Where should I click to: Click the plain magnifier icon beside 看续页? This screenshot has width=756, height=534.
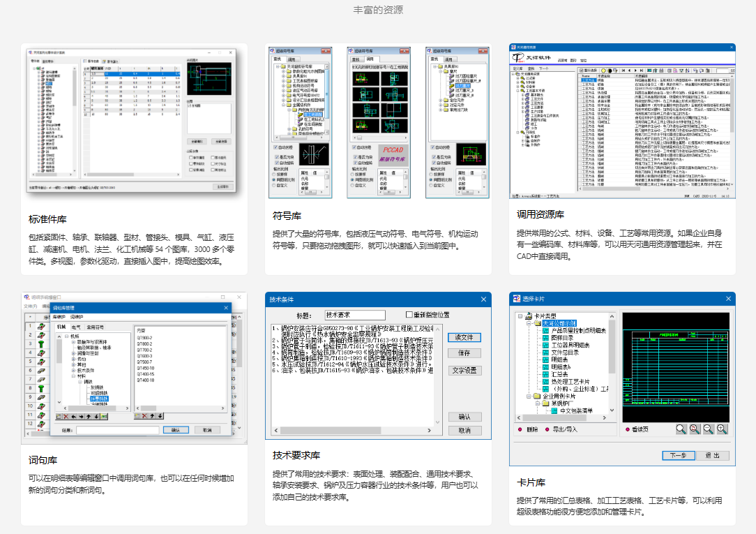coord(681,429)
